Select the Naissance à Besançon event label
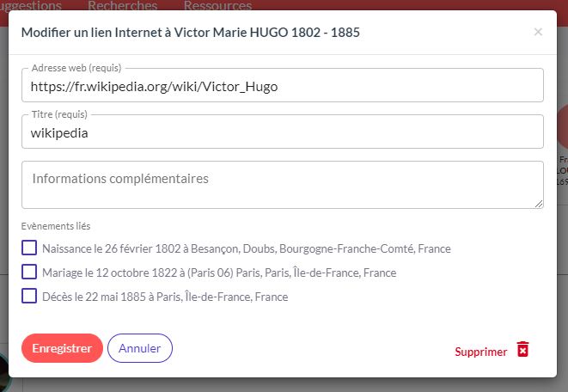Screen dimensions: 568x392 (x=247, y=248)
